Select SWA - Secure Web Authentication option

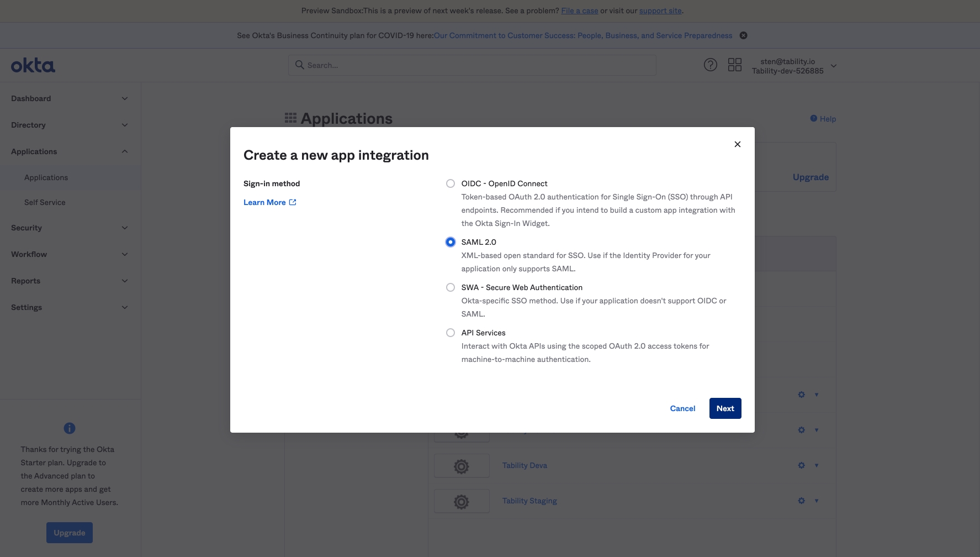pos(451,287)
